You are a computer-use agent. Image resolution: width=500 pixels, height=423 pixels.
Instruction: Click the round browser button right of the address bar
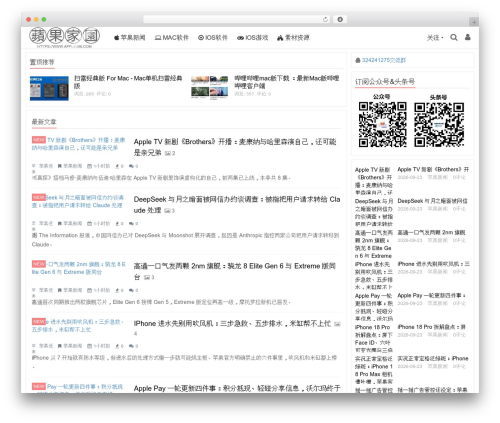(x=340, y=19)
